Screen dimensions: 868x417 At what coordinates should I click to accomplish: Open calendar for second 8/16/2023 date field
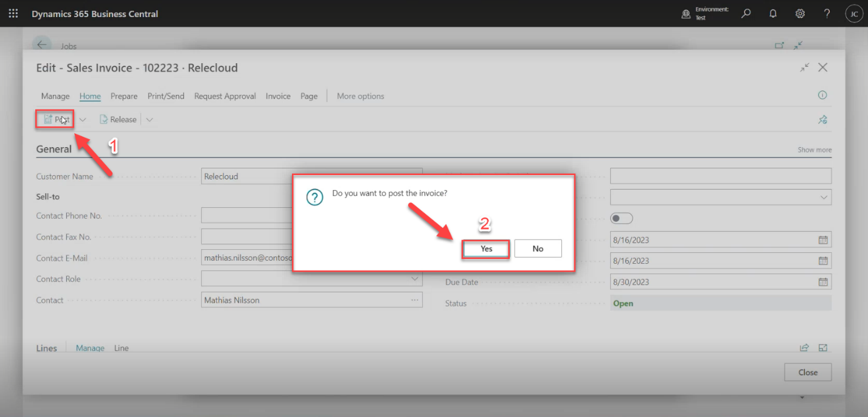coord(822,261)
